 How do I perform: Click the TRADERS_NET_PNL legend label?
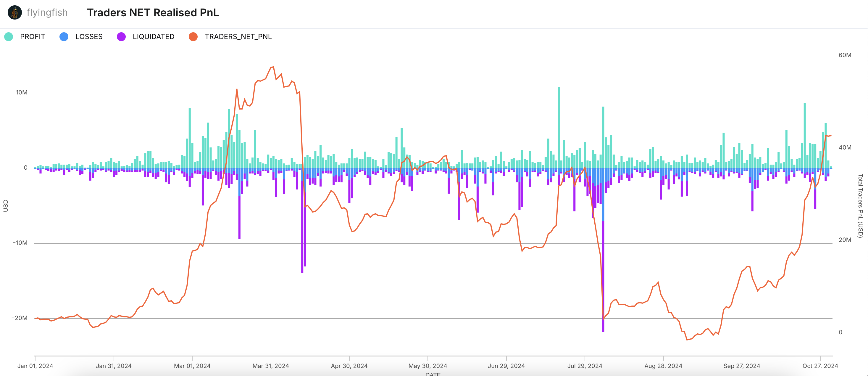pyautogui.click(x=238, y=37)
